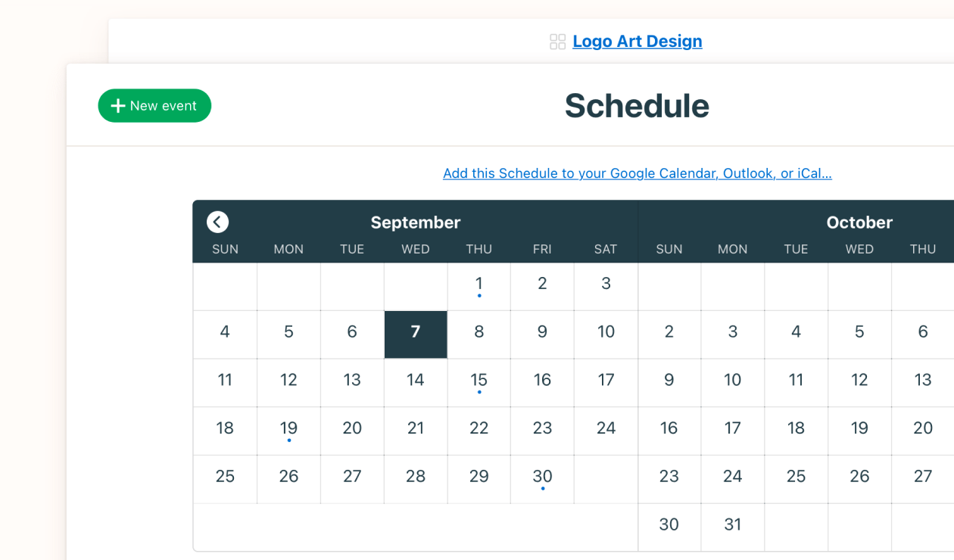The image size is (954, 560).
Task: Click the October month header
Action: 859,222
